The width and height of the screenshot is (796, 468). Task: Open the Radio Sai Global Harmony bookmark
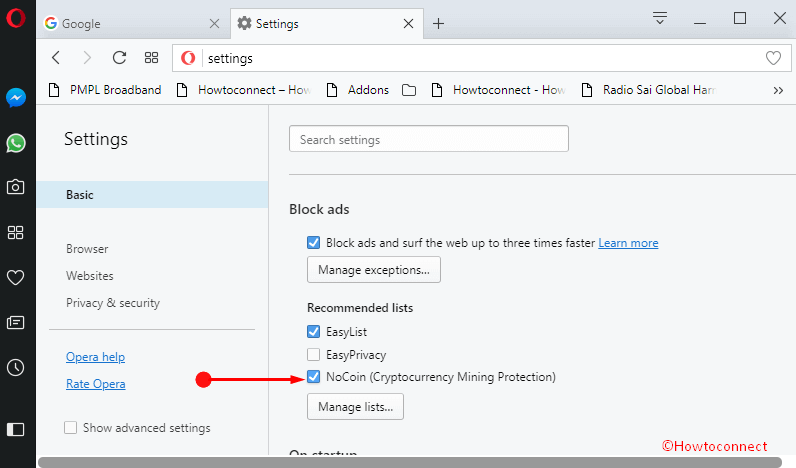pos(649,90)
